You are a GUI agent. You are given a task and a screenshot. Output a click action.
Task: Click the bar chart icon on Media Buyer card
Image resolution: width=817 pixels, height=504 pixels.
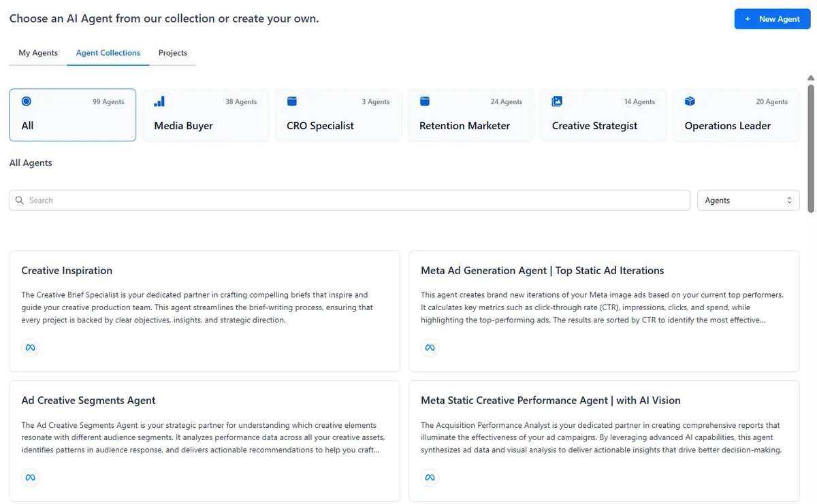(159, 101)
